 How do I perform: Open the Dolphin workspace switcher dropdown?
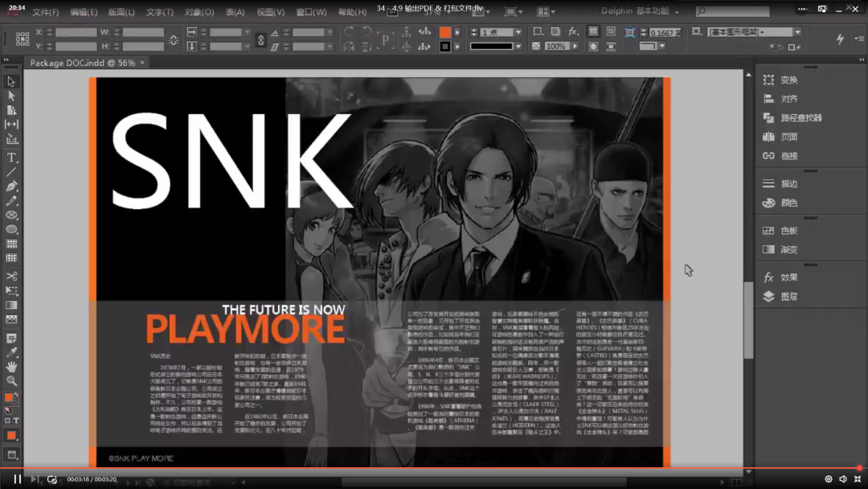click(640, 11)
